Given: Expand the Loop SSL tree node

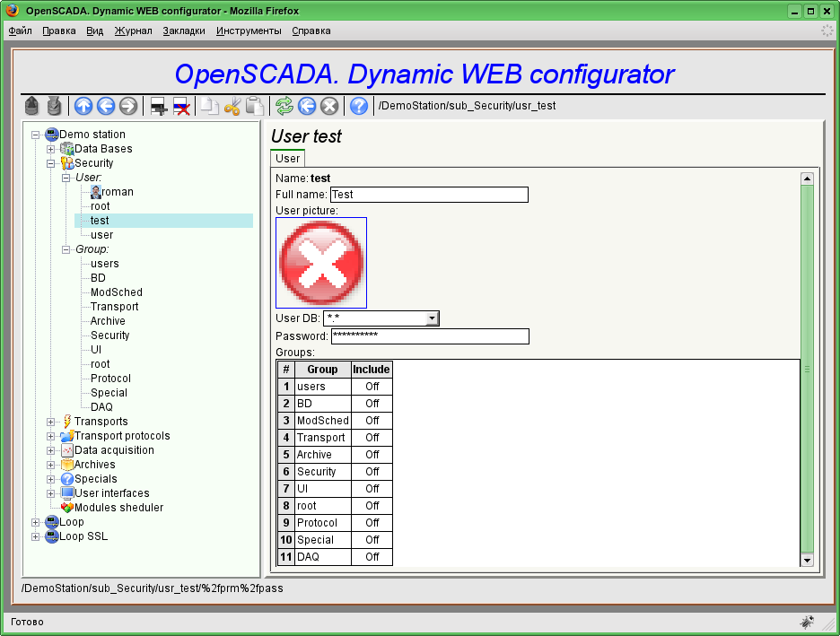Looking at the screenshot, I should pos(35,537).
